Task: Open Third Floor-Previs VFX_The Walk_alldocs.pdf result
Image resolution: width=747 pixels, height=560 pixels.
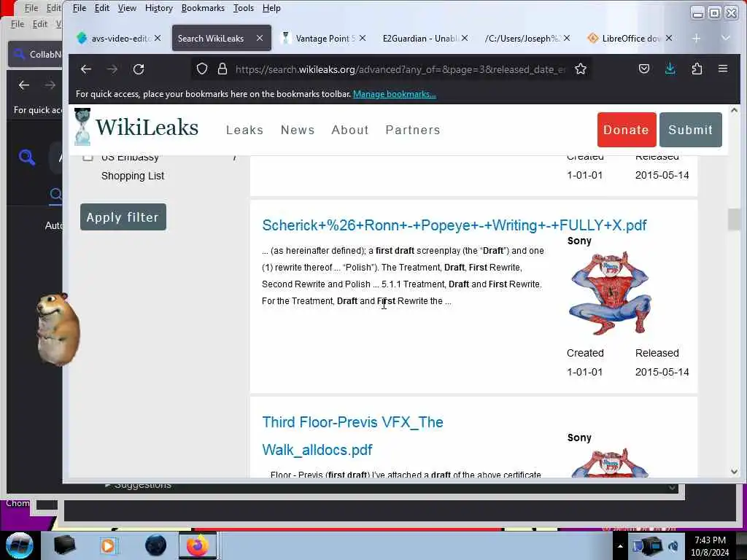Action: pos(352,436)
